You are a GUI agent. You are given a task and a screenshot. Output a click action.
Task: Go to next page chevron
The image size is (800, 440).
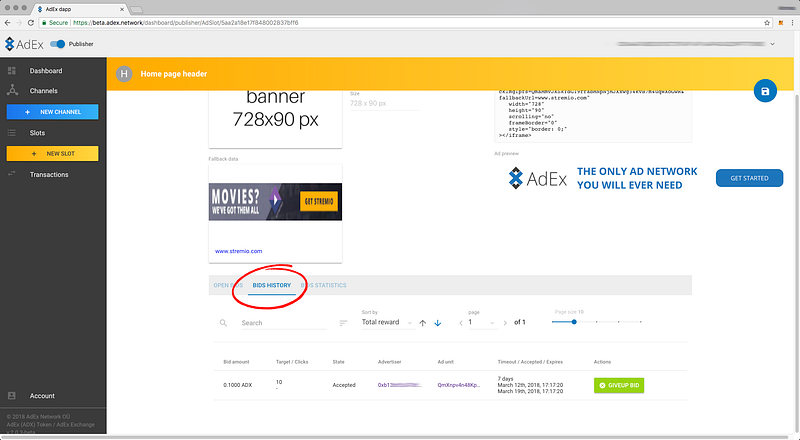[505, 323]
